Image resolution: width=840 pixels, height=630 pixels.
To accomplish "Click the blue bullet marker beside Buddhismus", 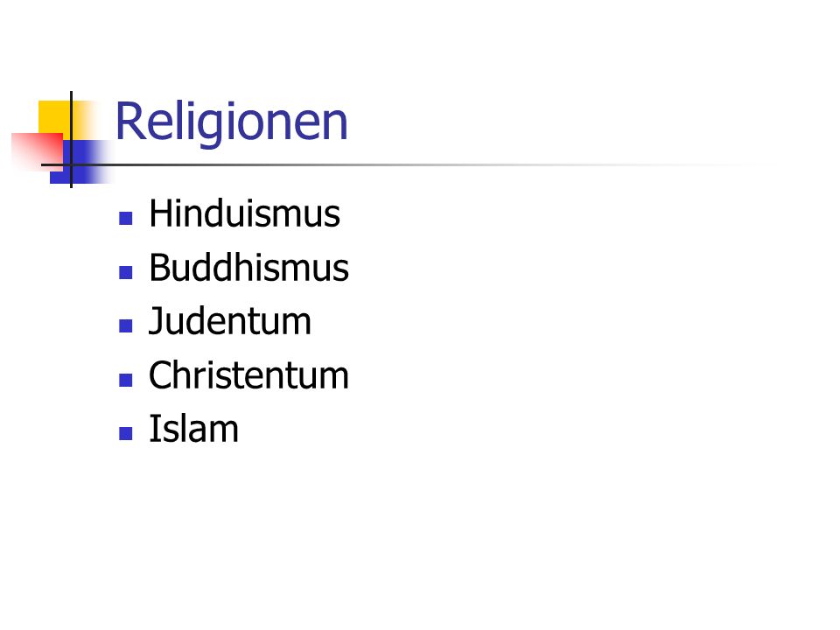I will point(126,272).
